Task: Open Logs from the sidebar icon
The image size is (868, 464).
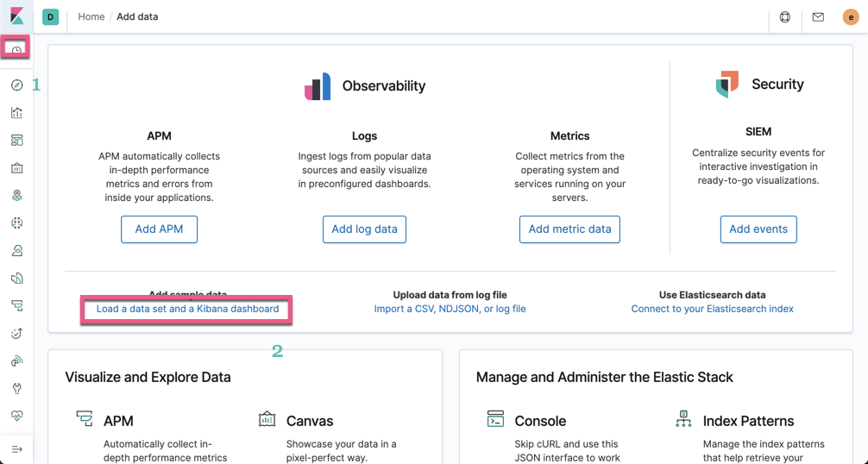Action: click(x=16, y=279)
